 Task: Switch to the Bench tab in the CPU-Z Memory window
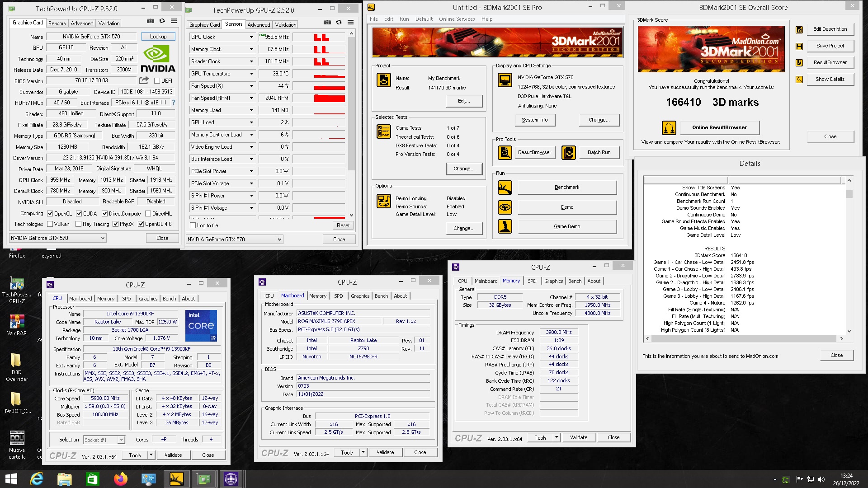(575, 281)
